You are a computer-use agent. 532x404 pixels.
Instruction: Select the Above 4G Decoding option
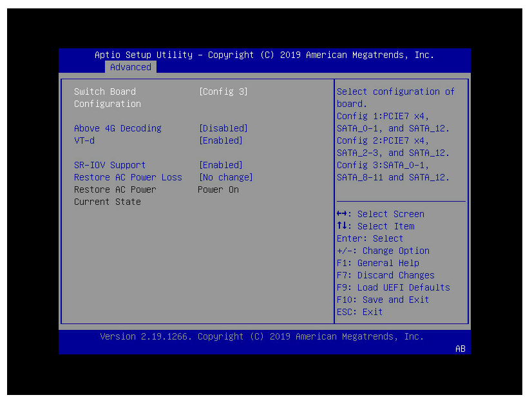[118, 128]
